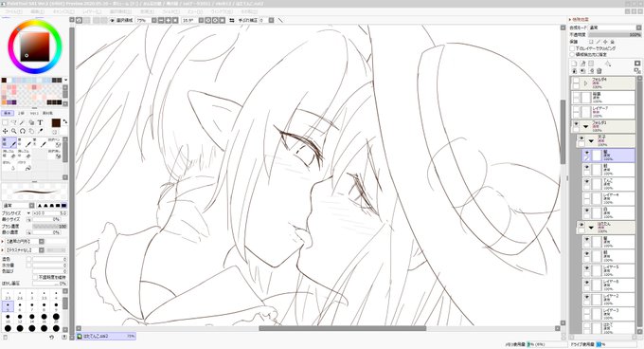The height and width of the screenshot is (349, 644).
Task: Open the フィルタ menu
Action: tap(170, 11)
